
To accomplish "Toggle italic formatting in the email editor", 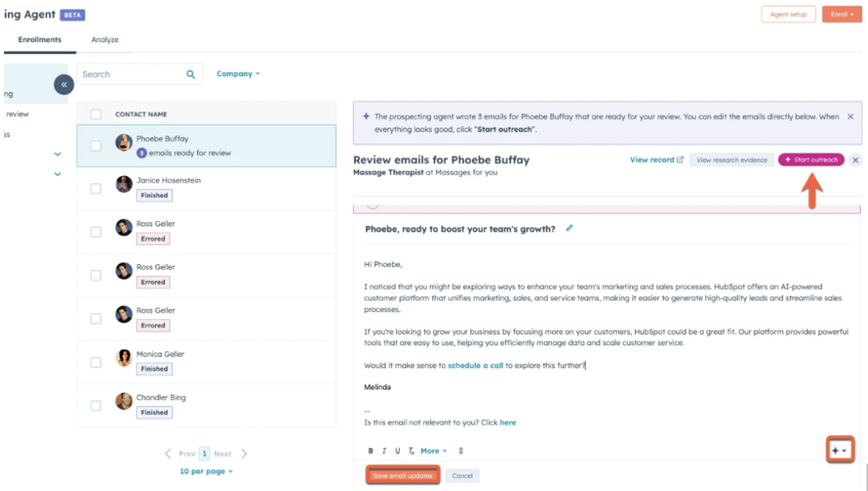I will (x=384, y=451).
